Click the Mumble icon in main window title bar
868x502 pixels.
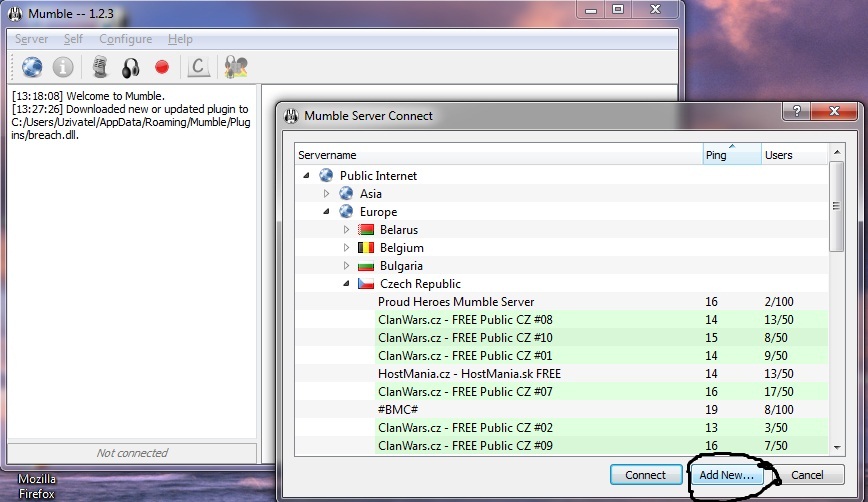point(15,13)
